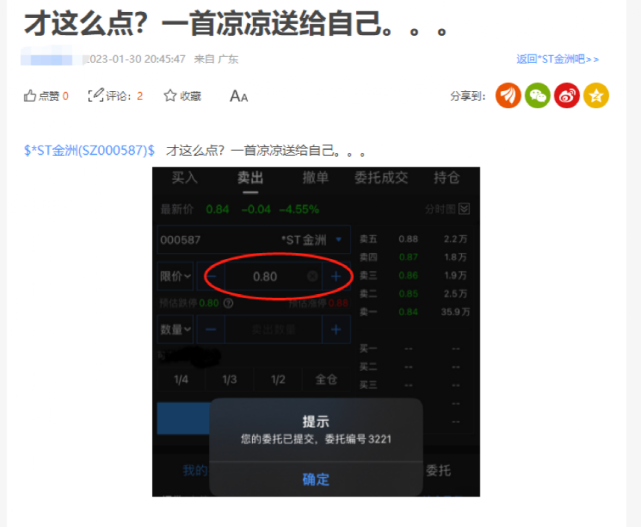
Task: Favorite the post with 收藏 star
Action: pyautogui.click(x=171, y=96)
